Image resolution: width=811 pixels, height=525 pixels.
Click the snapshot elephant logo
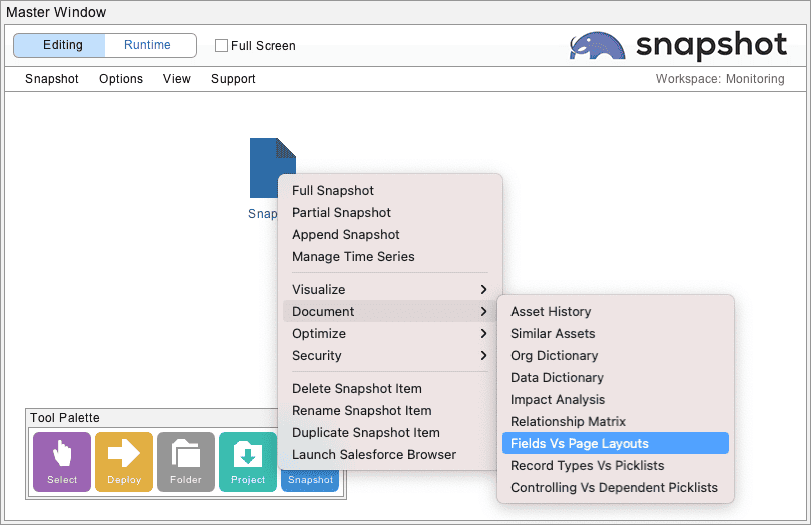tap(597, 46)
